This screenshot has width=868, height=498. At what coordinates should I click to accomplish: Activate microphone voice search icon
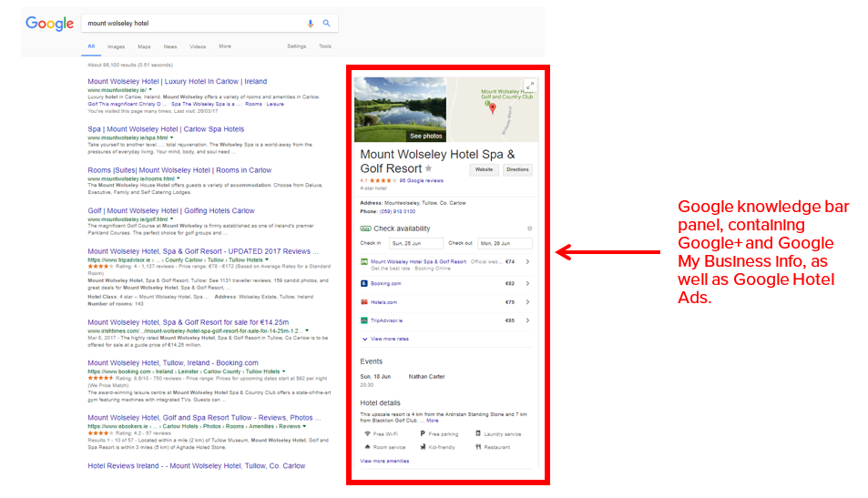click(x=311, y=24)
